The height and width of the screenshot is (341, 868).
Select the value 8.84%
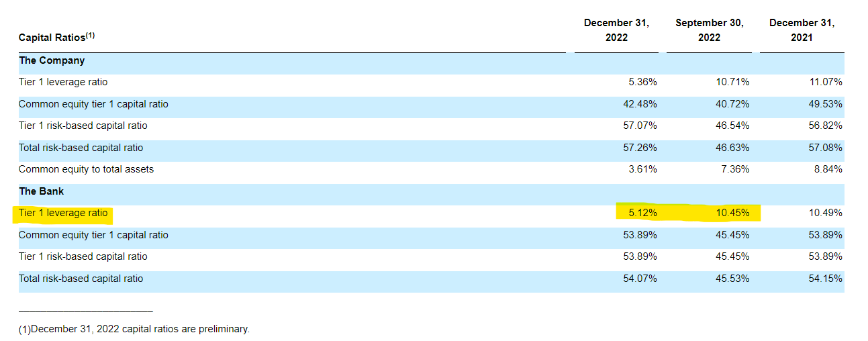click(828, 169)
